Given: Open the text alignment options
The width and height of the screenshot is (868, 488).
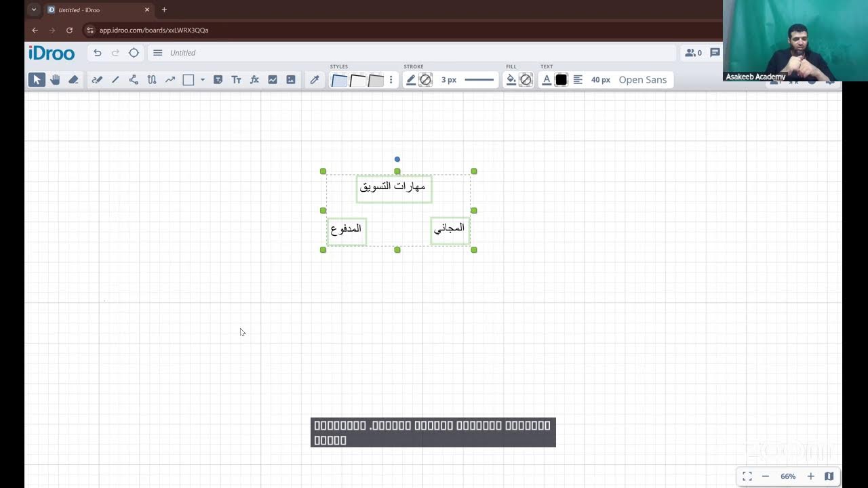Looking at the screenshot, I should tap(578, 79).
